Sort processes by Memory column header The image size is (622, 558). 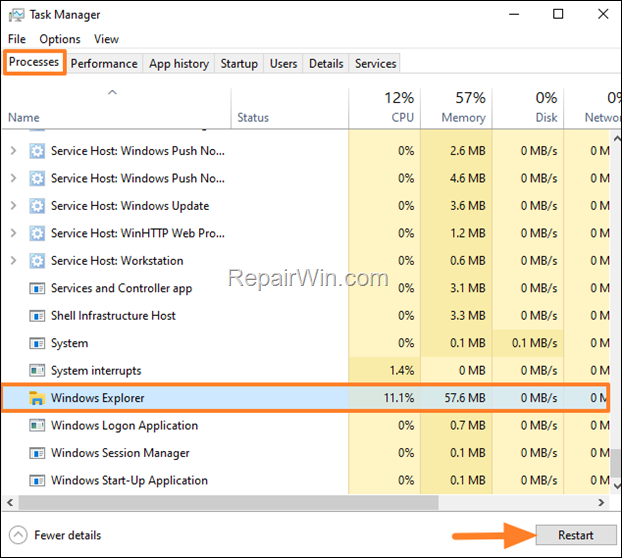457,108
